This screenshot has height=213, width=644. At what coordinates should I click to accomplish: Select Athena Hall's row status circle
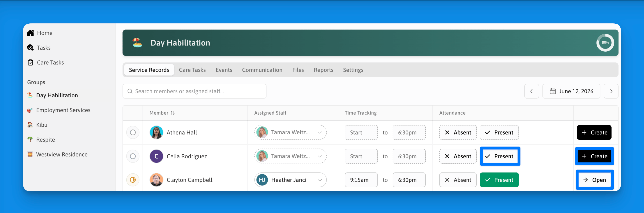coord(133,132)
